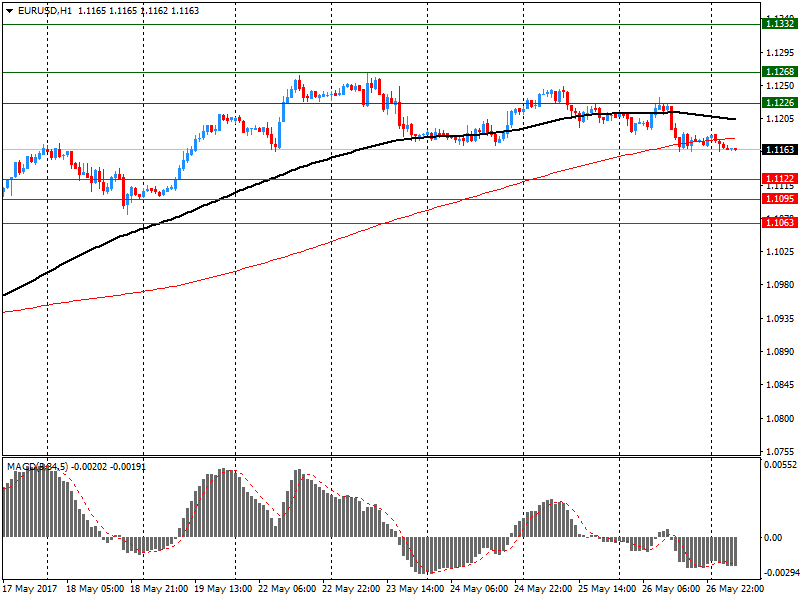Click the 1.1205 price scale value
Viewport: 800px width, 600px height.
coord(781,119)
